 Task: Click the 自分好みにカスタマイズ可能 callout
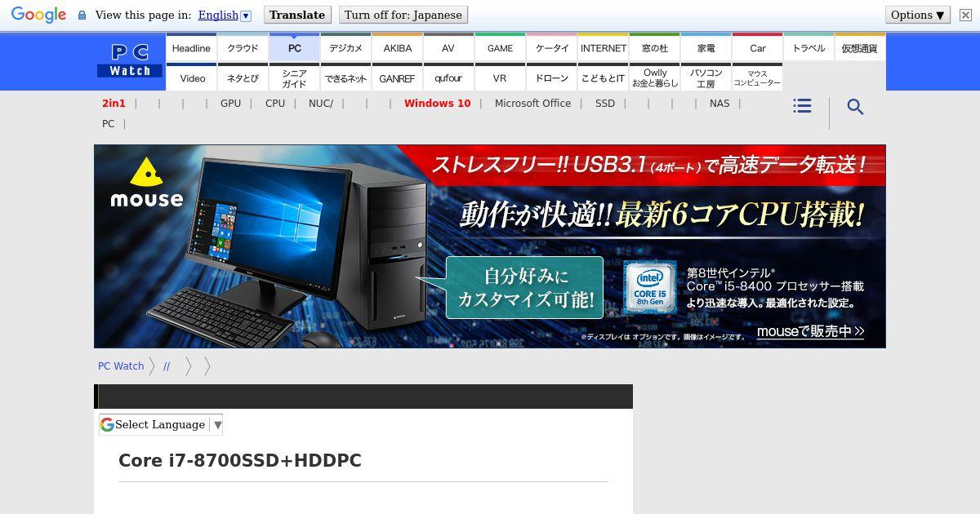point(524,288)
